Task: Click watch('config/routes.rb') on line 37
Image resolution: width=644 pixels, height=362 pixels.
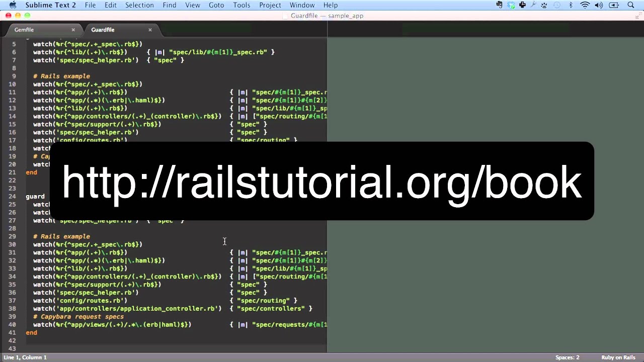Action: click(80, 301)
